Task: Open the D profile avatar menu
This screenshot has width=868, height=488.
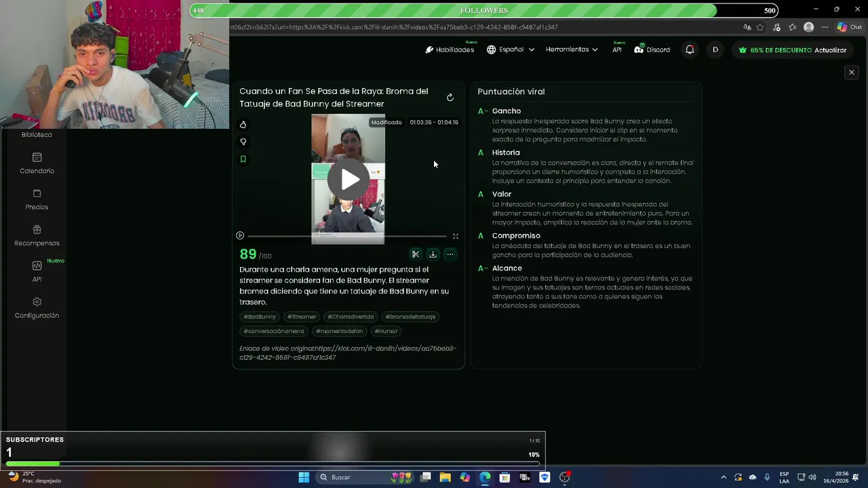Action: [x=715, y=49]
